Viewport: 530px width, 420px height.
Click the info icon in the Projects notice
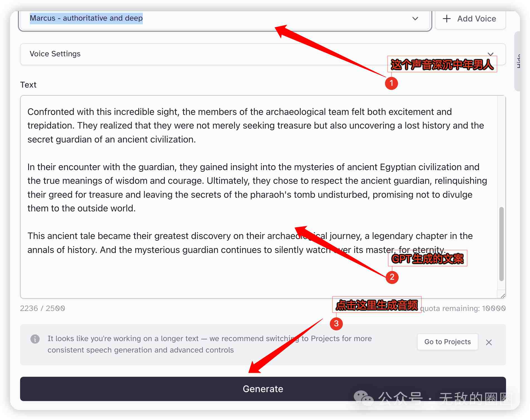click(x=35, y=339)
